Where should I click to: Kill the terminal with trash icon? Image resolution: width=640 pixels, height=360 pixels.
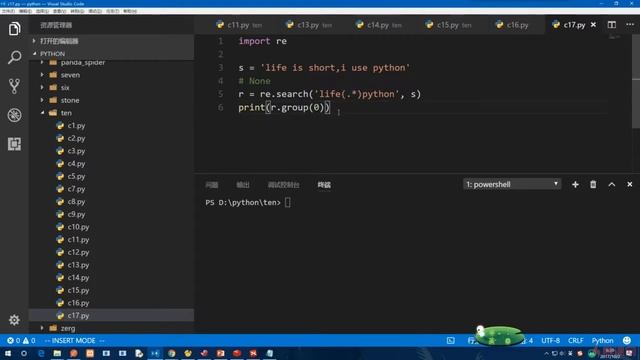click(x=593, y=184)
